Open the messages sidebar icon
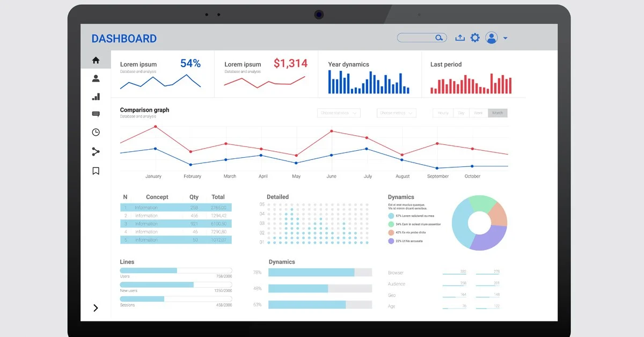 click(x=96, y=114)
